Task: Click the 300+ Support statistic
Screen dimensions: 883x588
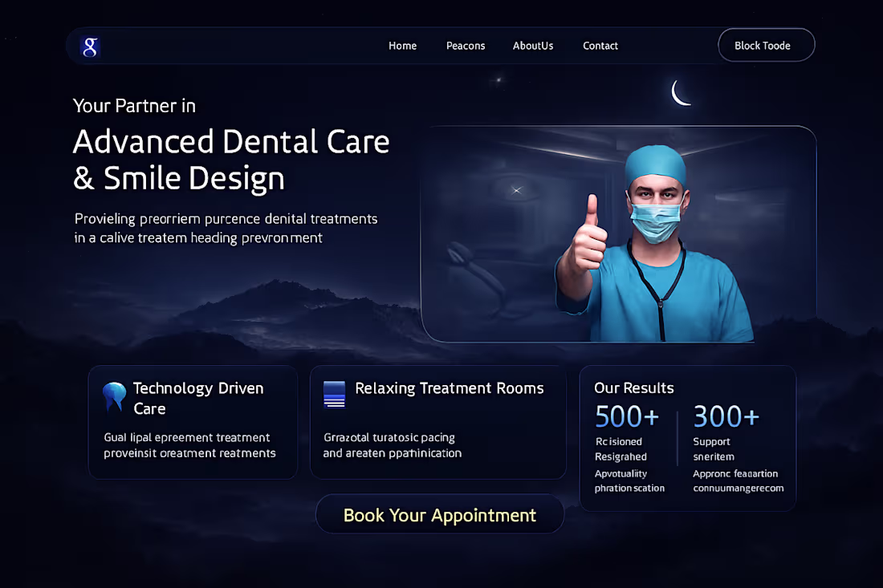Action: pos(726,416)
